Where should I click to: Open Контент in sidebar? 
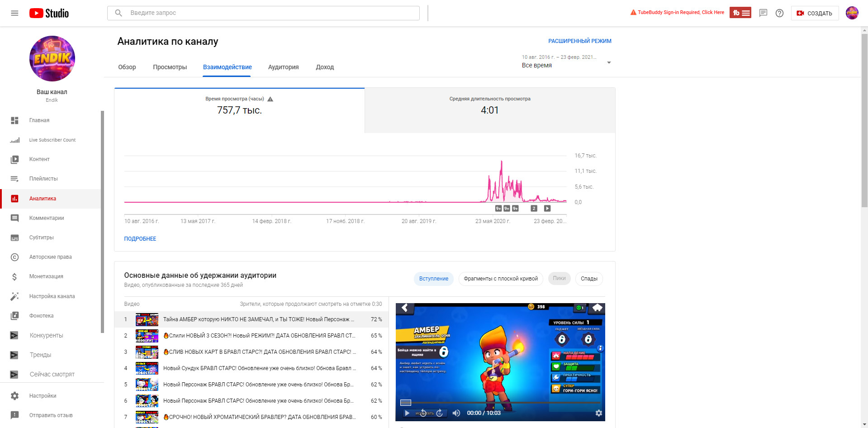pyautogui.click(x=50, y=159)
